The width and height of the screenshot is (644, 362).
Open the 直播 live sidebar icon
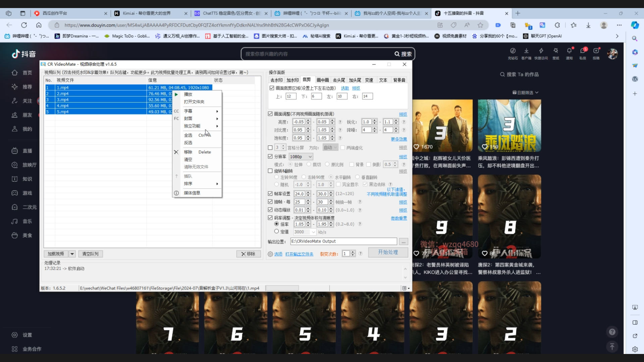(15, 151)
